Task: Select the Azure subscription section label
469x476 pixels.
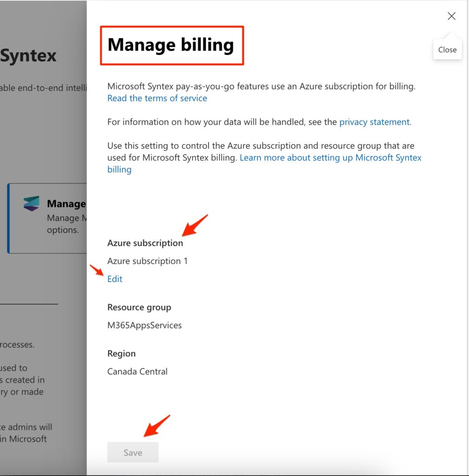Action: click(x=145, y=243)
